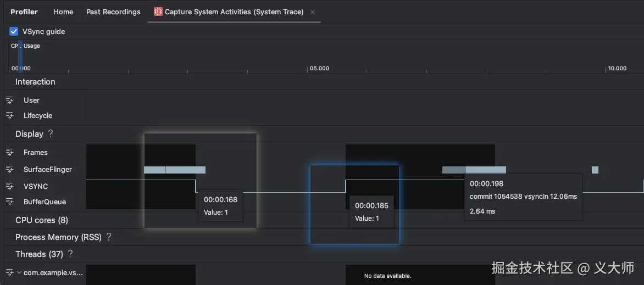This screenshot has height=285, width=644.
Task: Close the Capture System Activities tab
Action: (x=313, y=12)
